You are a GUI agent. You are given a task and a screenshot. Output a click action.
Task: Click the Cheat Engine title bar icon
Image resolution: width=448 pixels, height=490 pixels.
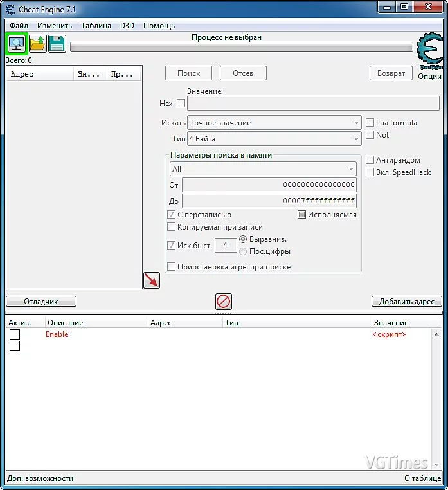tap(10, 10)
